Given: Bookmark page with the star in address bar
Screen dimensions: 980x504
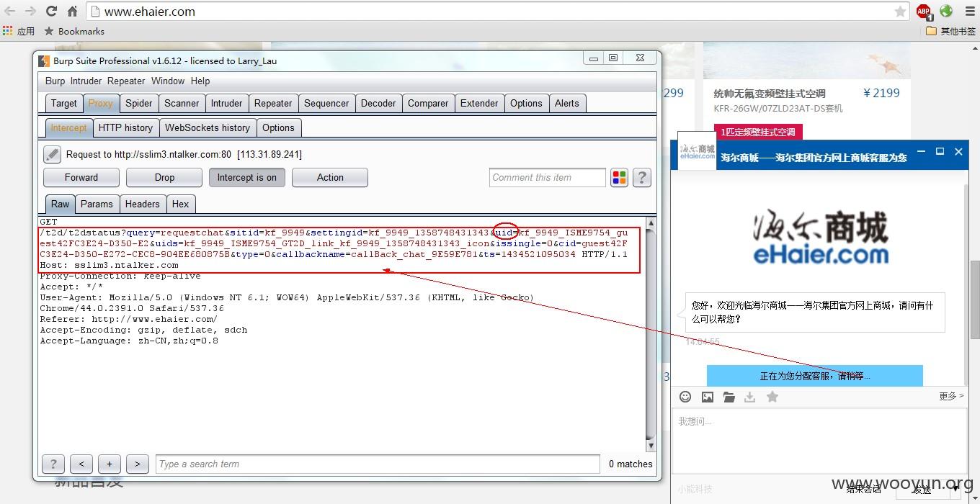Looking at the screenshot, I should tap(900, 12).
